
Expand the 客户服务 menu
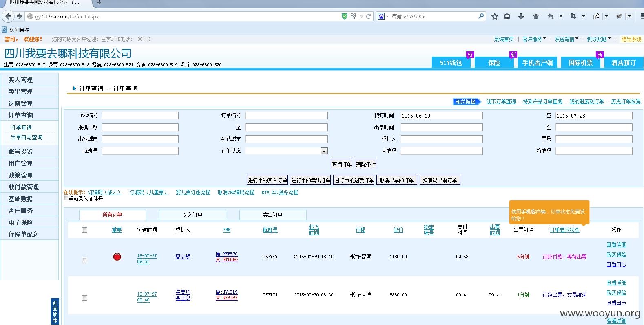point(534,39)
